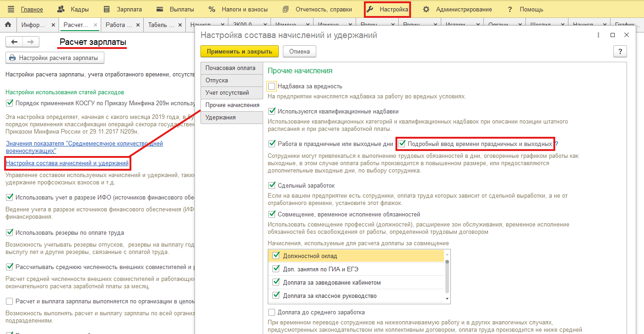644x334 pixels.
Task: Click the Расчет зарплаты page title
Action: (x=93, y=42)
